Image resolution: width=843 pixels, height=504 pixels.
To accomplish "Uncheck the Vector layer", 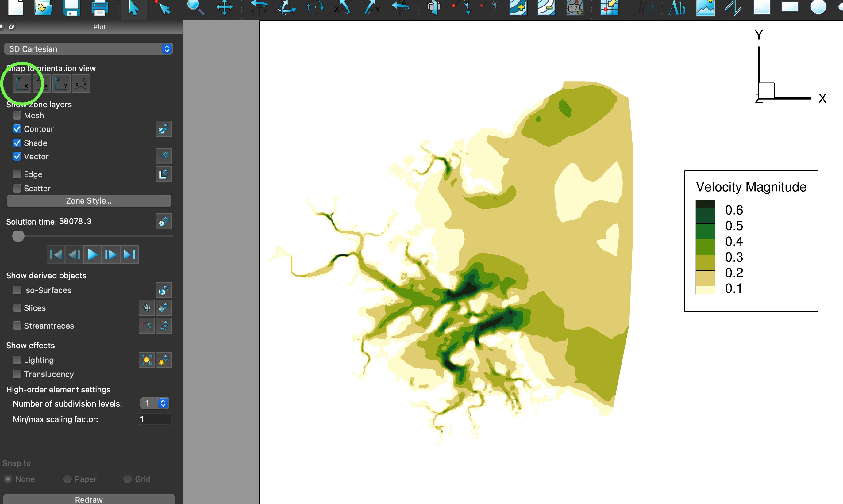I will (x=17, y=157).
